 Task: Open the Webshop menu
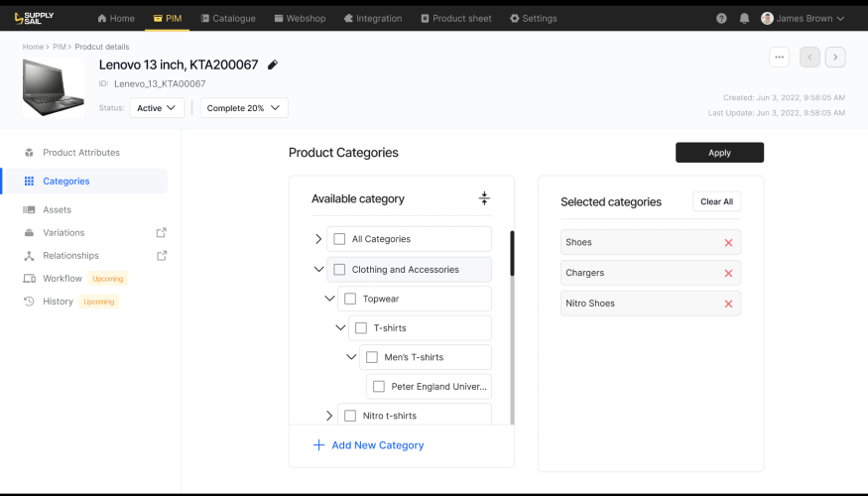pyautogui.click(x=300, y=18)
